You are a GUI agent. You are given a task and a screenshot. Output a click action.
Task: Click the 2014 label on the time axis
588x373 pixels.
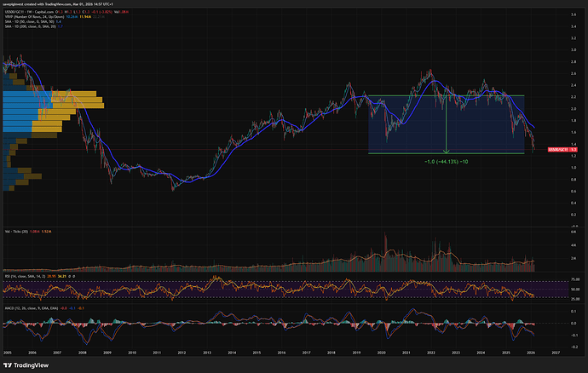232,351
